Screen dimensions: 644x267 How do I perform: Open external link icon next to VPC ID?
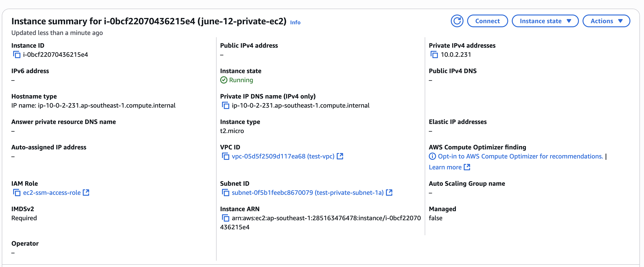(x=340, y=156)
